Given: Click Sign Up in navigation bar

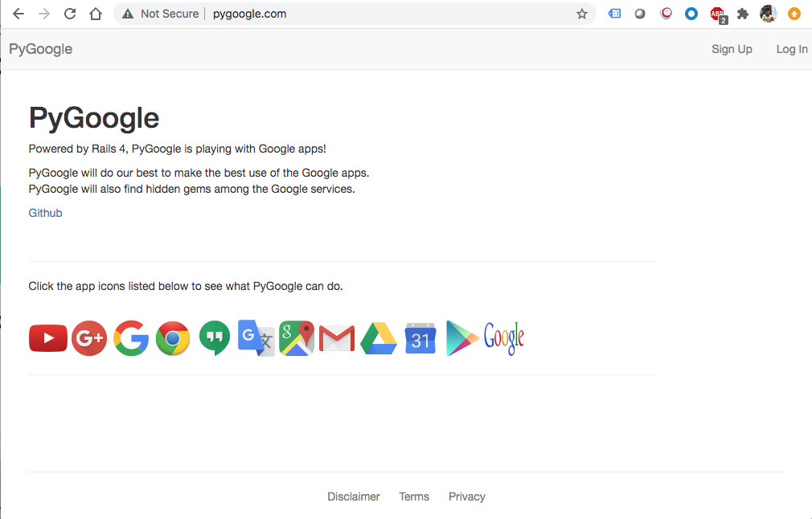Looking at the screenshot, I should click(732, 49).
